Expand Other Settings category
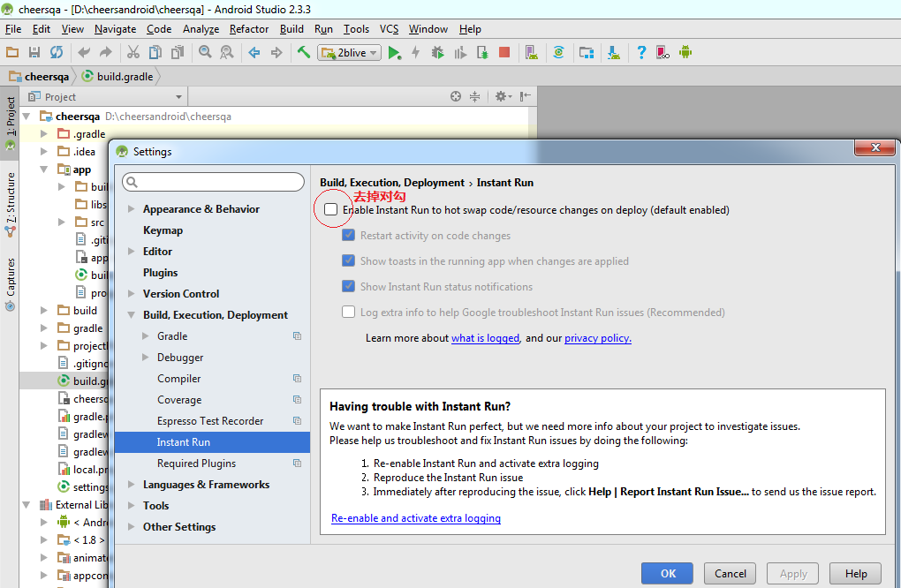The width and height of the screenshot is (901, 588). 132,526
